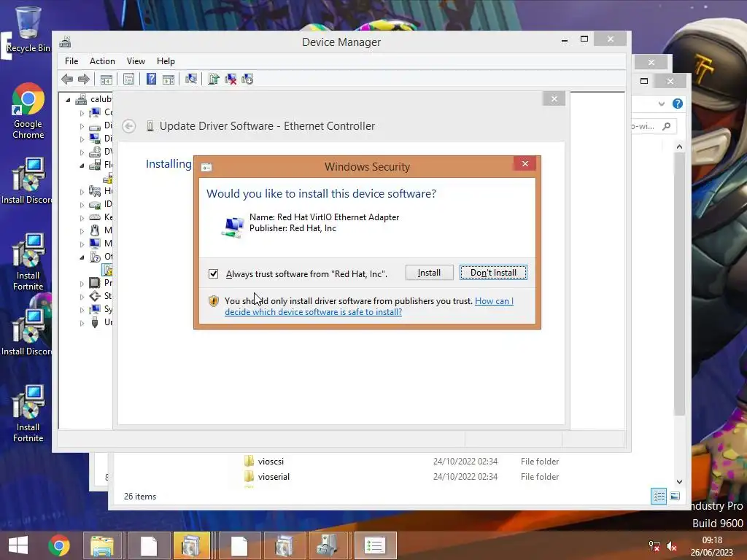The height and width of the screenshot is (560, 747).
Task: Open the Help menu in Device Manager
Action: 166,61
